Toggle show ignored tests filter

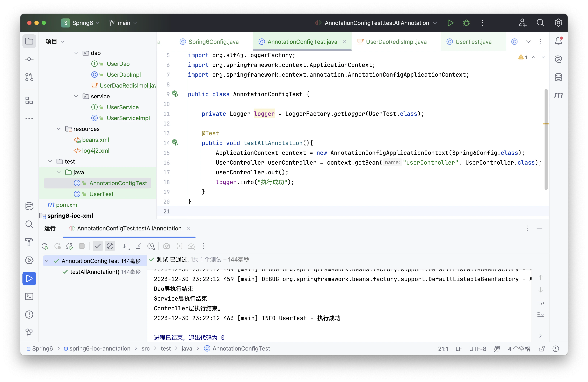[110, 246]
